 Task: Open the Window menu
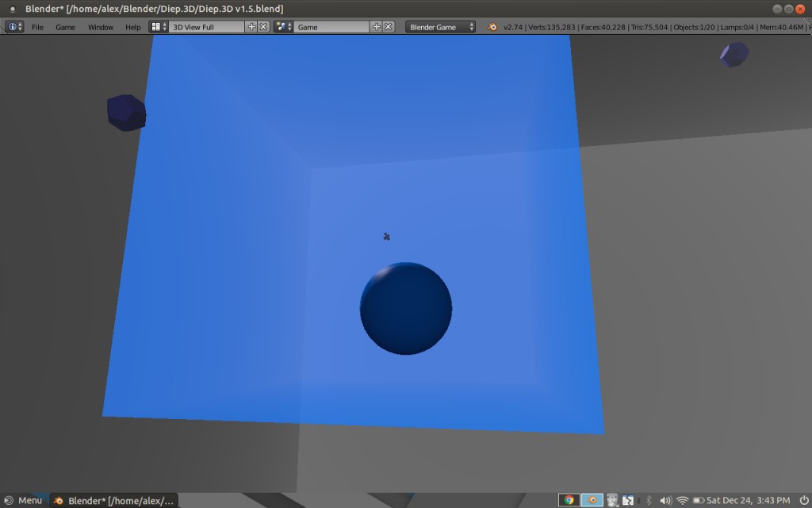[x=101, y=26]
